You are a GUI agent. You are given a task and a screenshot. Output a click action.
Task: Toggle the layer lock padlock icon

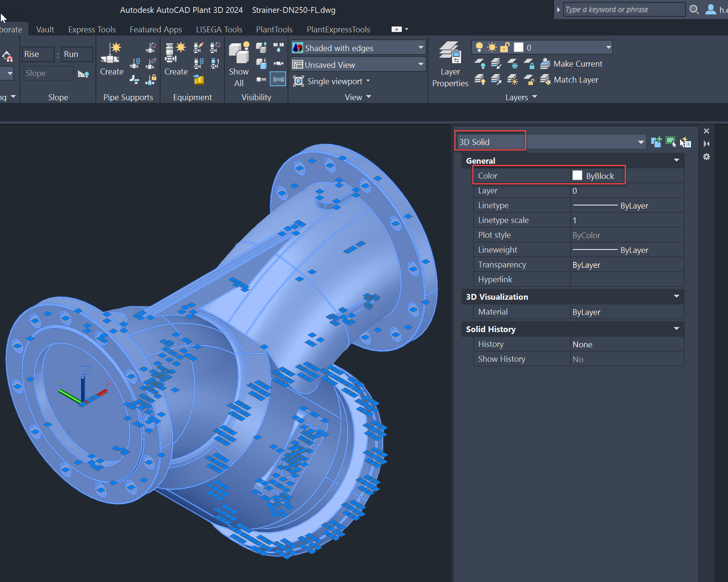click(505, 47)
